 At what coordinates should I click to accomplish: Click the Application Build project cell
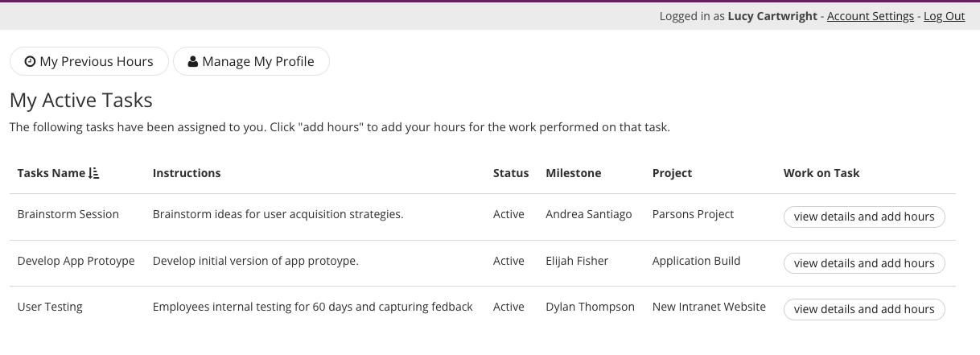[696, 261]
